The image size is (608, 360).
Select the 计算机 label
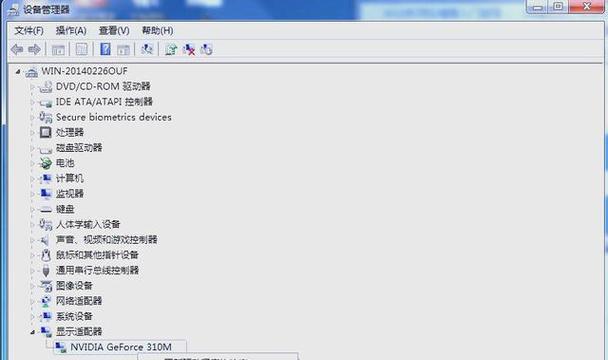(70, 178)
